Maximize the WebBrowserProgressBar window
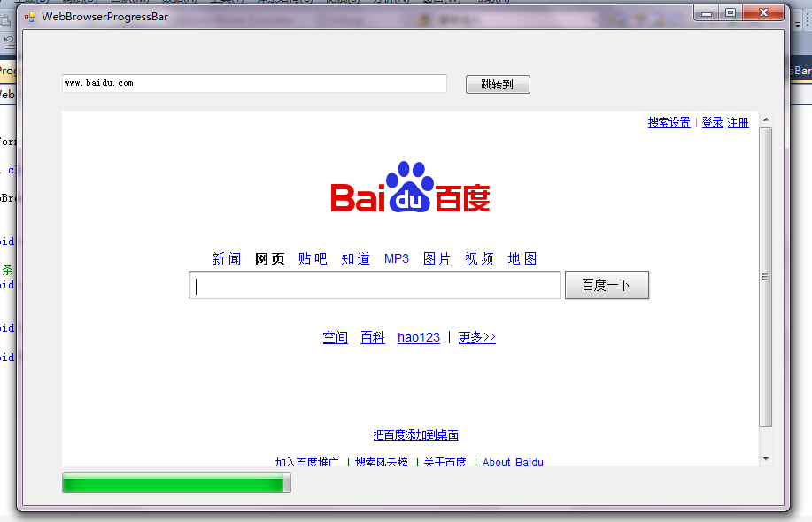Image resolution: width=812 pixels, height=522 pixels. point(731,13)
